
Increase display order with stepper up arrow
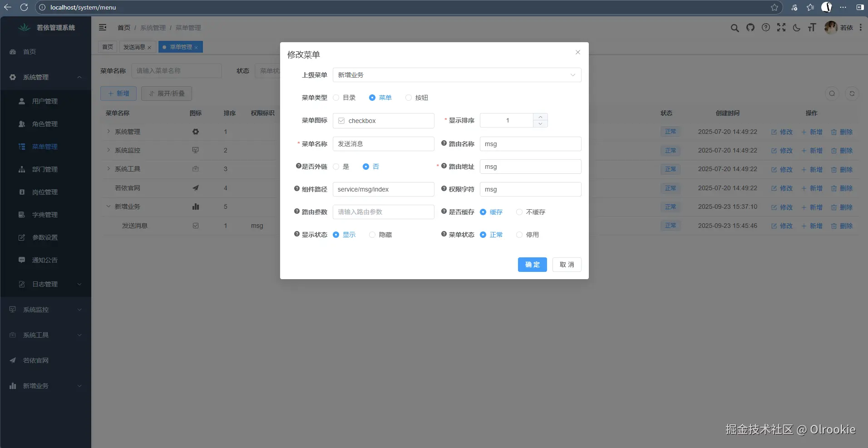pyautogui.click(x=540, y=117)
